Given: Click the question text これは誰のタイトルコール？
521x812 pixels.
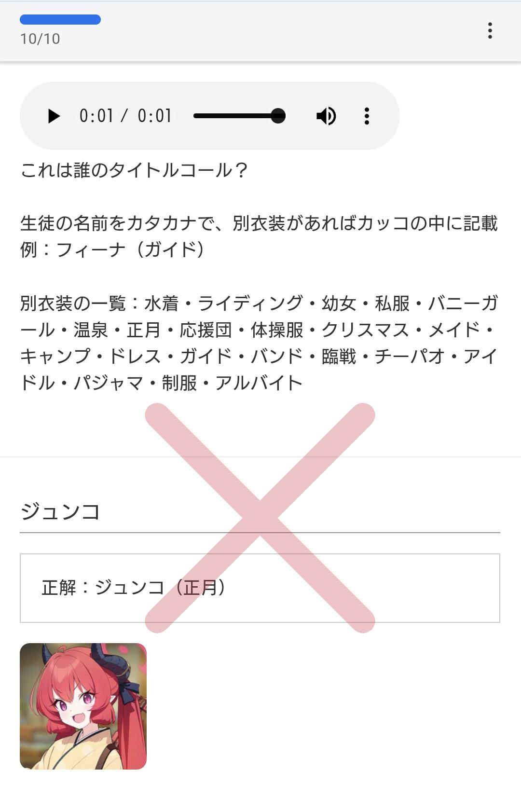Looking at the screenshot, I should click(x=134, y=170).
